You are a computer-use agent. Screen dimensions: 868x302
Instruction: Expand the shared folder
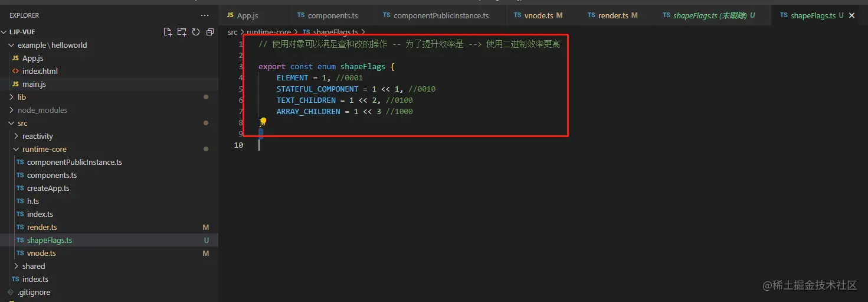point(17,266)
